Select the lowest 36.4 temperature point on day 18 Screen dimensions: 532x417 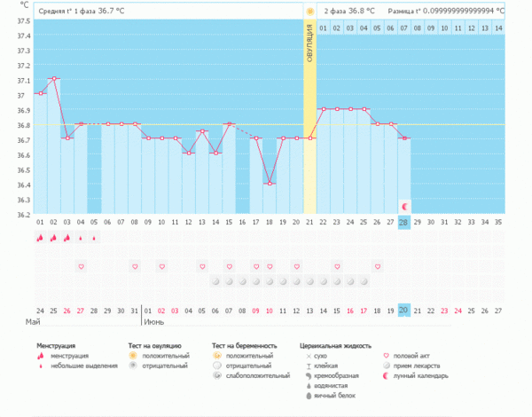tap(270, 183)
